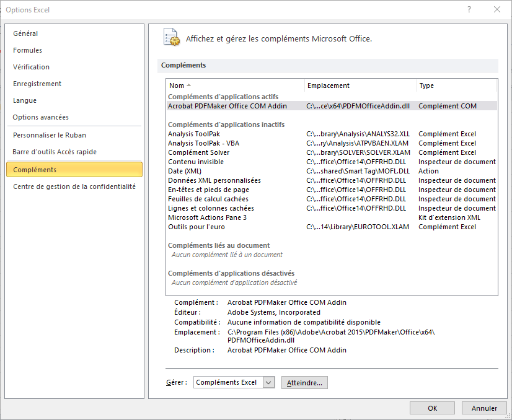This screenshot has width=512, height=420.
Task: Open the Help question mark button
Action: (x=469, y=9)
